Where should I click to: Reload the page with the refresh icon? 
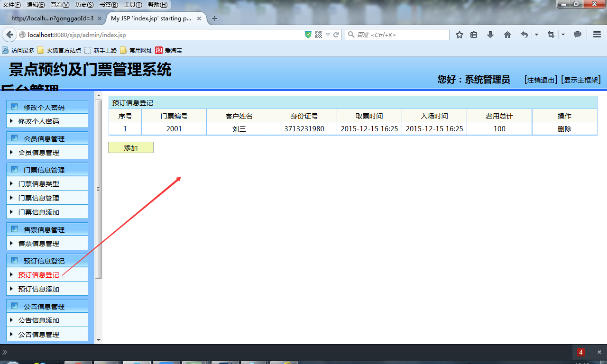336,35
